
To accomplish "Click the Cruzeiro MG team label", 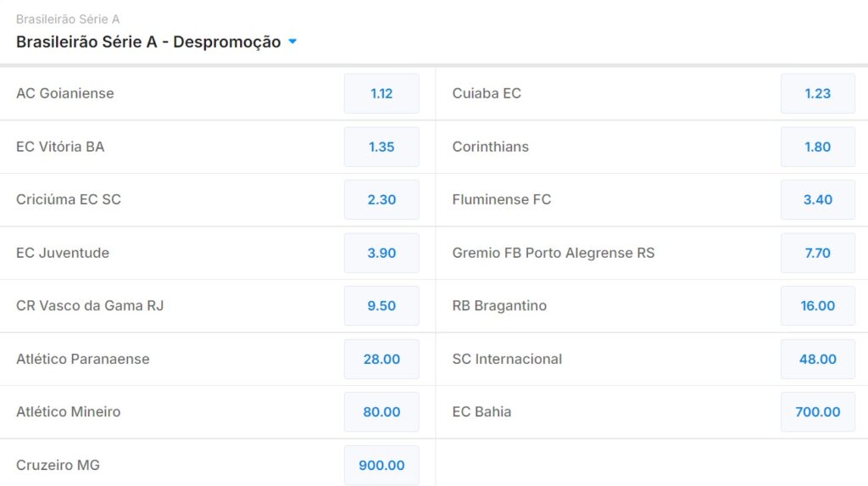I will coord(58,465).
